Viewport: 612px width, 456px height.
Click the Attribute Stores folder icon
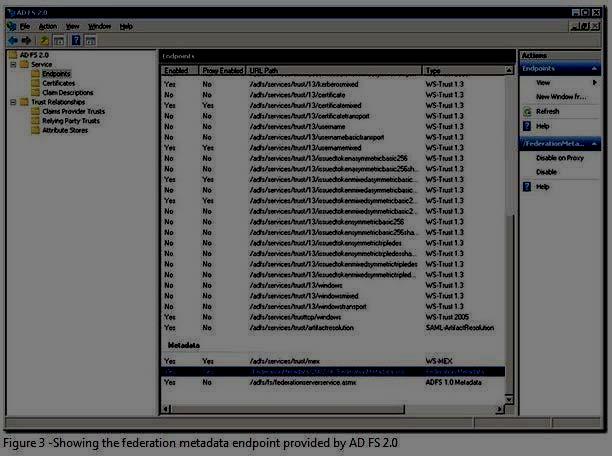36,130
